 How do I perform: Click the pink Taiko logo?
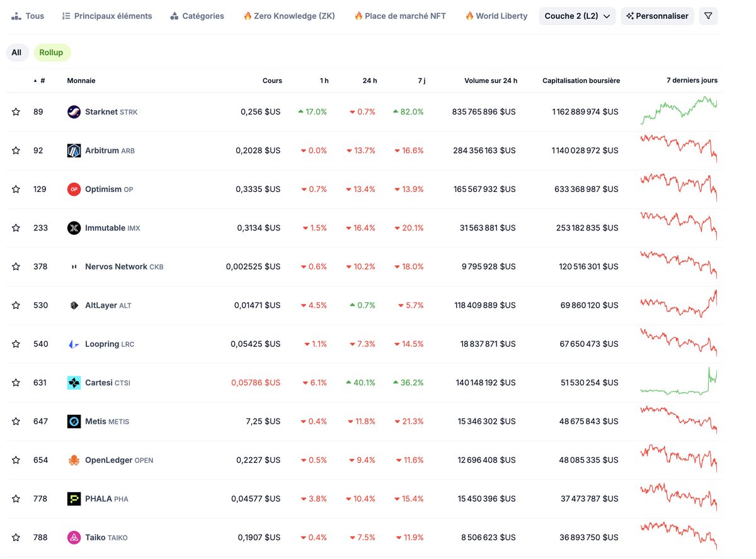(x=74, y=538)
